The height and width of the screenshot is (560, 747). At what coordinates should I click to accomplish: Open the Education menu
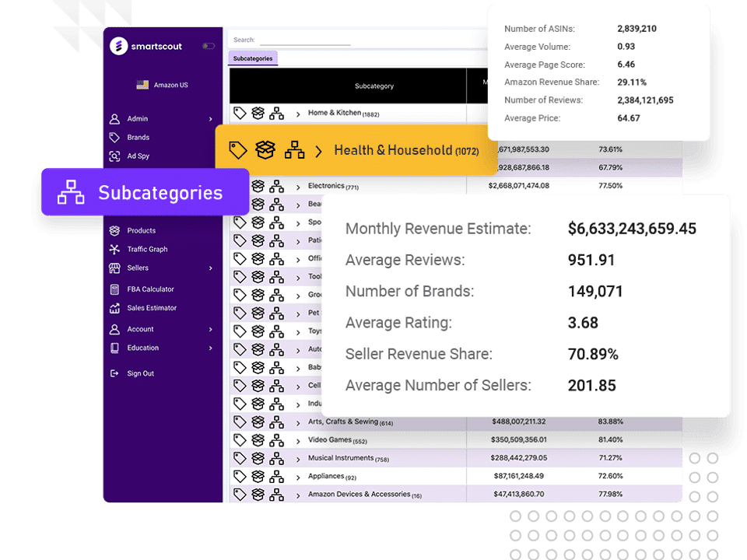coord(143,348)
